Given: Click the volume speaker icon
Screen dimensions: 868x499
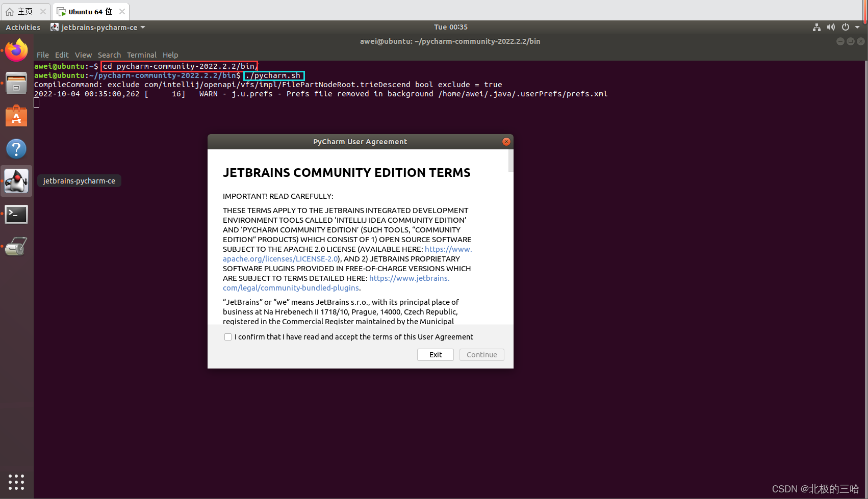Looking at the screenshot, I should pyautogui.click(x=831, y=27).
